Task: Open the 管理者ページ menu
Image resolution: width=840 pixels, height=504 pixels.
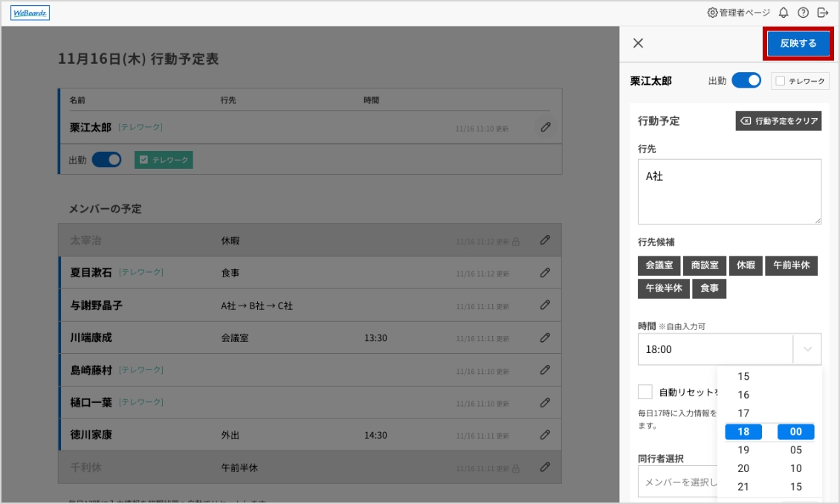Action: (738, 13)
